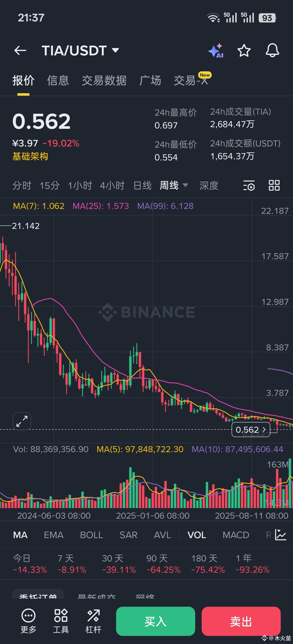Tap the Wi-Fi status bar icon

(x=213, y=18)
